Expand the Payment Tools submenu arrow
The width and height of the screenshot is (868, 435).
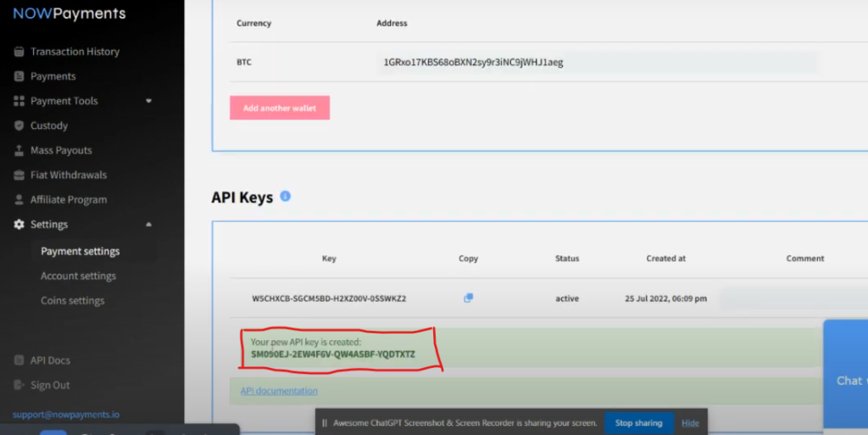click(x=149, y=101)
